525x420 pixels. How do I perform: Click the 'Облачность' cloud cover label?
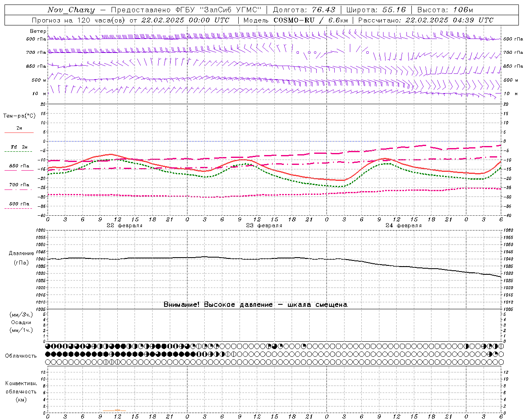(21, 356)
